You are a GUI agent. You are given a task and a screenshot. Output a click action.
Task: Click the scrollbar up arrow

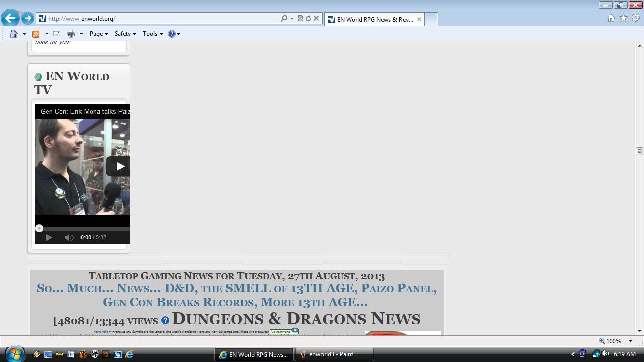(639, 45)
